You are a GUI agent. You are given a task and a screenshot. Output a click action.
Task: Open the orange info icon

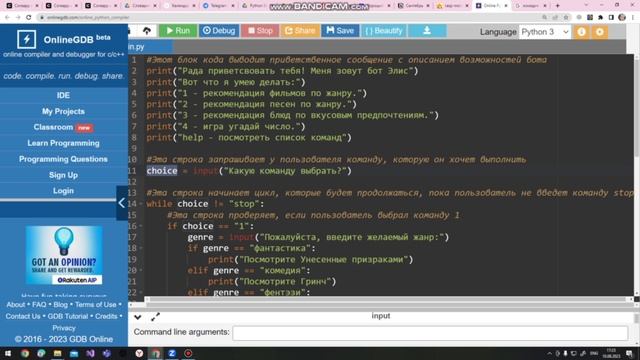click(x=582, y=32)
